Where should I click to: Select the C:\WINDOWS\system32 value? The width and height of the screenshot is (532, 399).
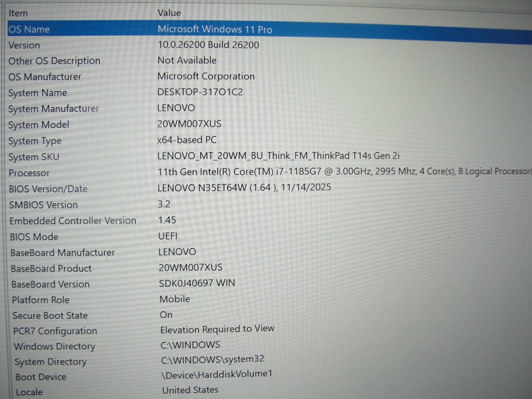[x=212, y=359]
